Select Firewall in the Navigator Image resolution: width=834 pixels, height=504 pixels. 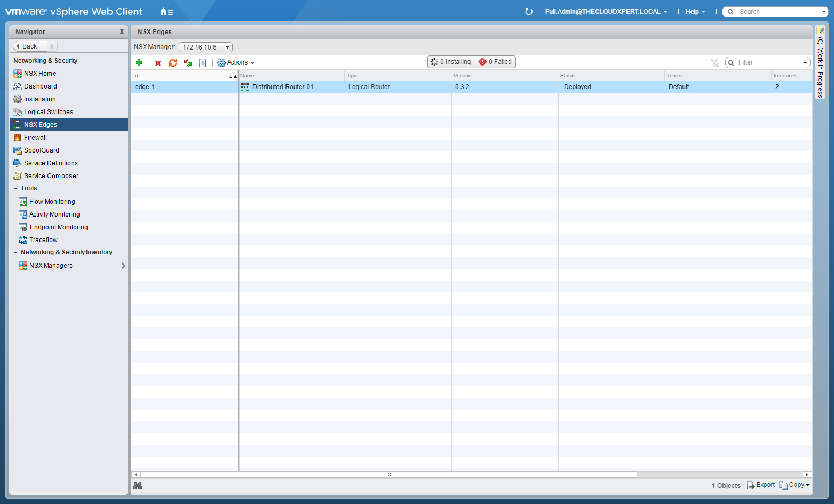coord(35,138)
